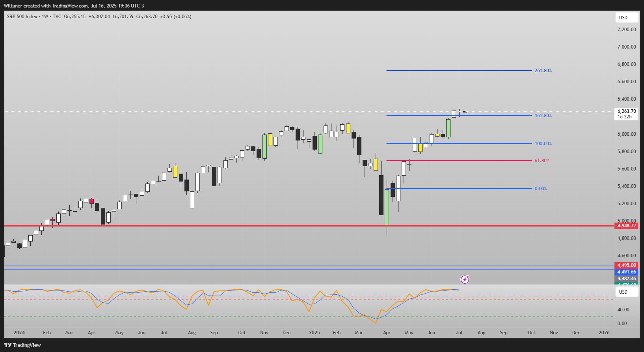Click the 7,000.00 price scale label
This screenshot has height=352, width=644.
click(x=627, y=47)
